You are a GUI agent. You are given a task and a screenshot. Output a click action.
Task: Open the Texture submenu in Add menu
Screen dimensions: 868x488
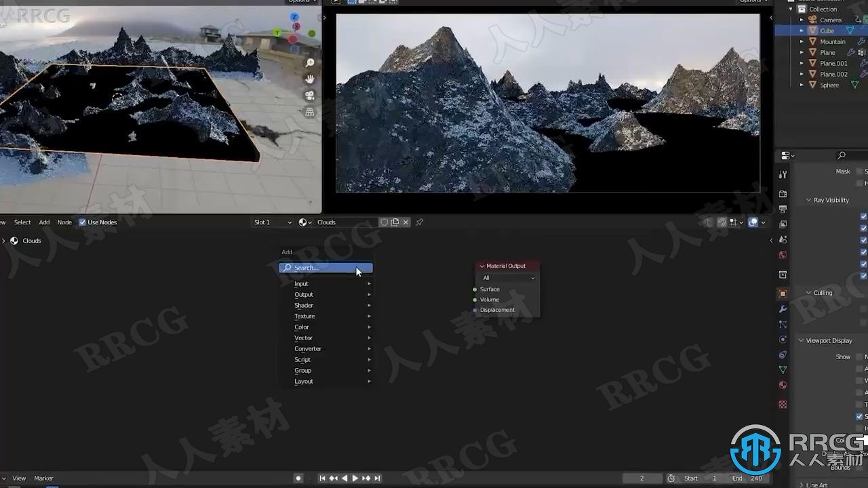(325, 317)
